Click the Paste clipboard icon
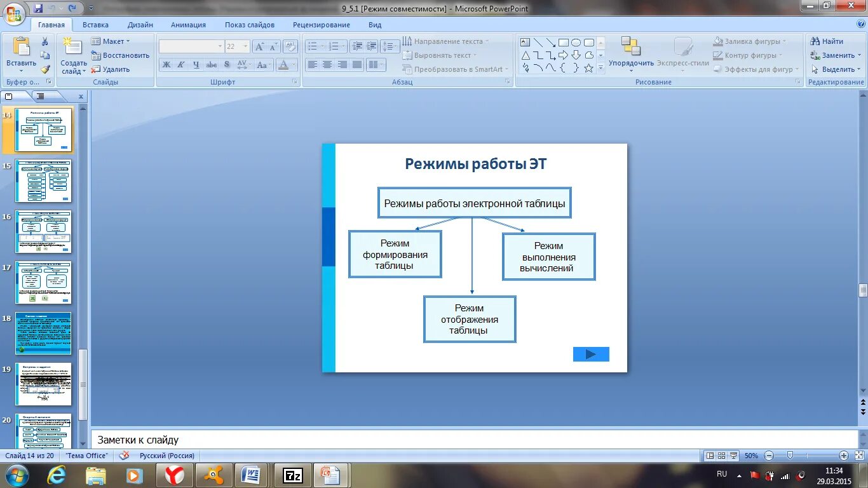The height and width of the screenshot is (488, 868). (22, 47)
